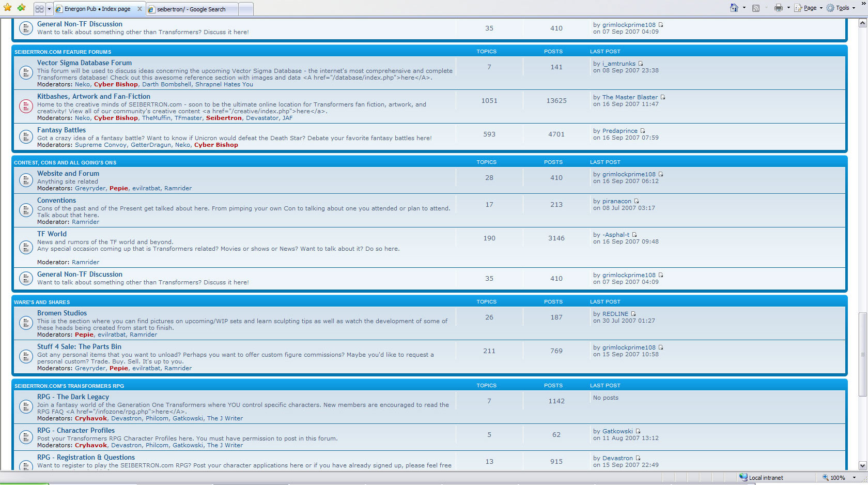Open RPG - The Dark Legacy forum

pos(73,397)
